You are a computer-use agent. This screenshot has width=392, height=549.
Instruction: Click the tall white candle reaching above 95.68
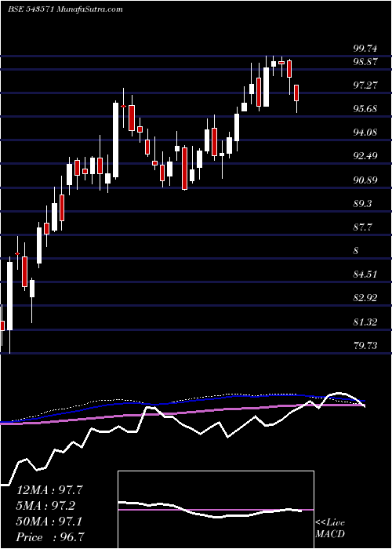click(115, 140)
